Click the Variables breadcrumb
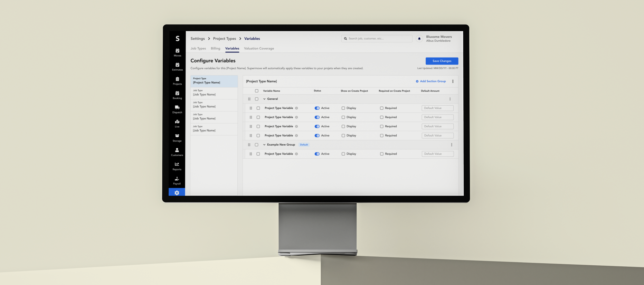 coord(252,39)
